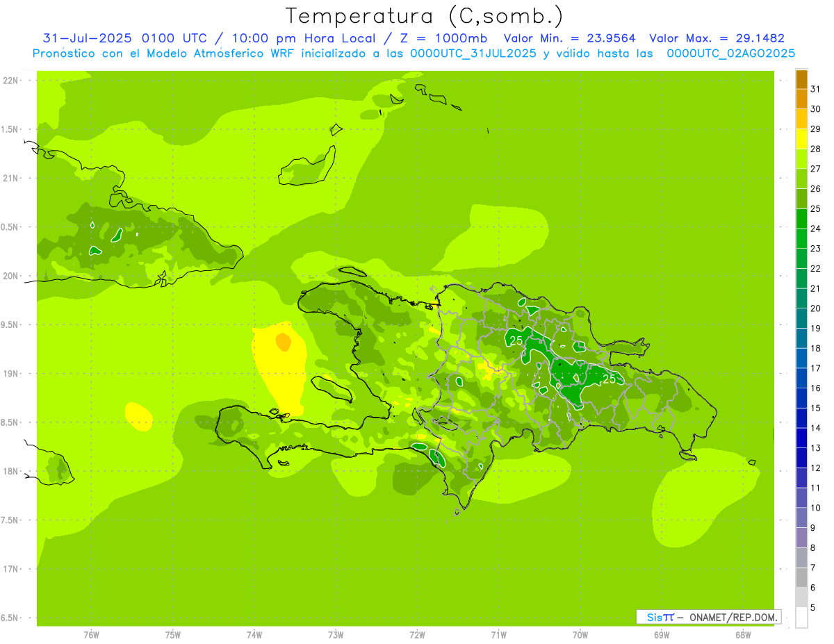
Task: Click the legend value 15
Action: (816, 408)
